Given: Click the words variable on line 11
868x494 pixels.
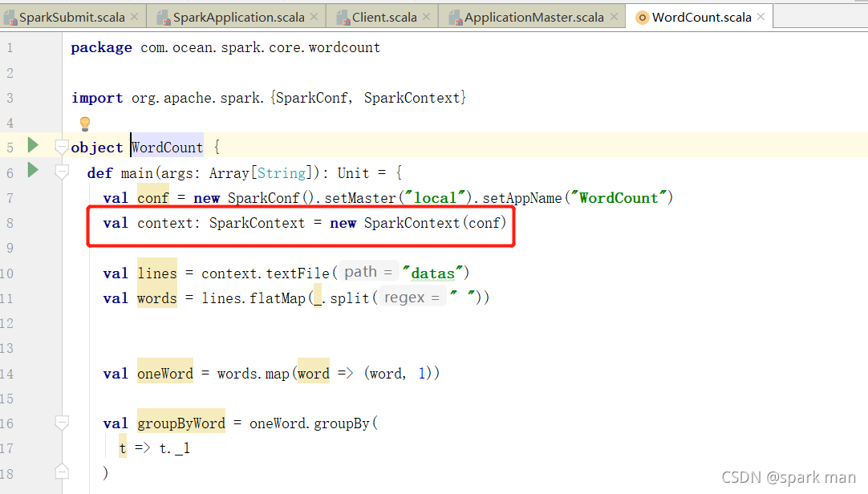Looking at the screenshot, I should click(x=157, y=298).
